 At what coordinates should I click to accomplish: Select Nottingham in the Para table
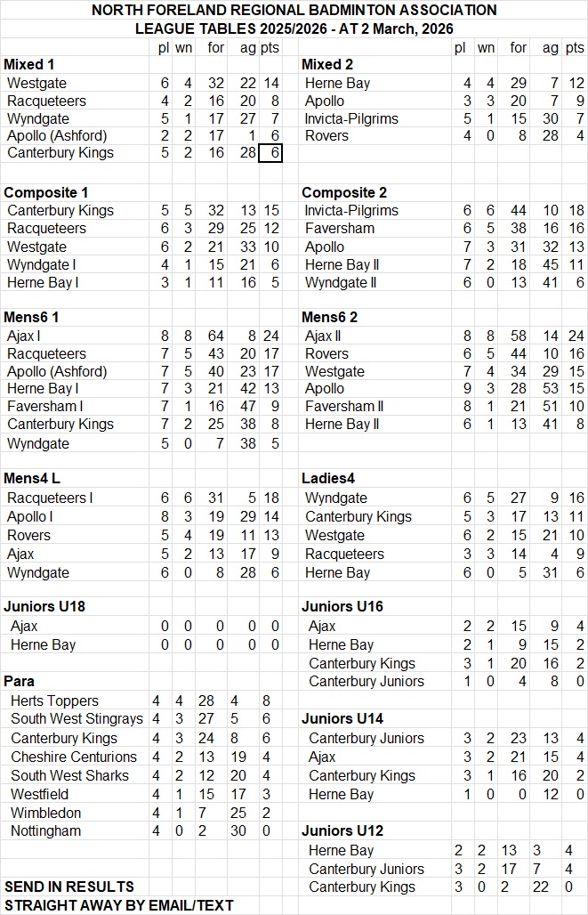pyautogui.click(x=45, y=830)
